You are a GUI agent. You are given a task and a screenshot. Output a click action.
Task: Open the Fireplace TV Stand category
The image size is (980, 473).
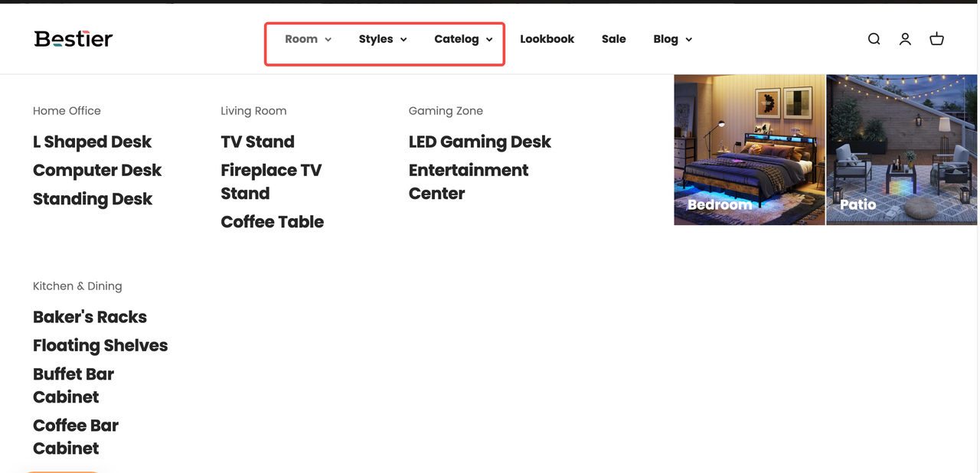pyautogui.click(x=270, y=181)
